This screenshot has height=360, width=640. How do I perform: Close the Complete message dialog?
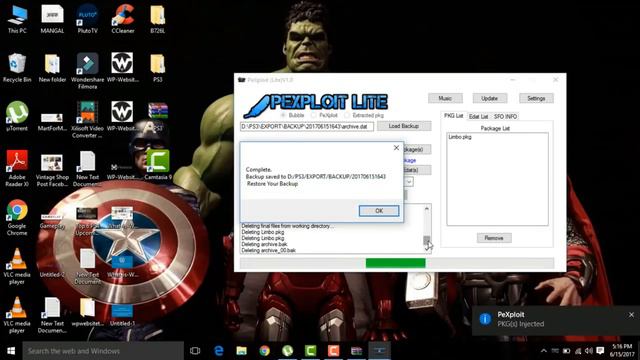396,148
